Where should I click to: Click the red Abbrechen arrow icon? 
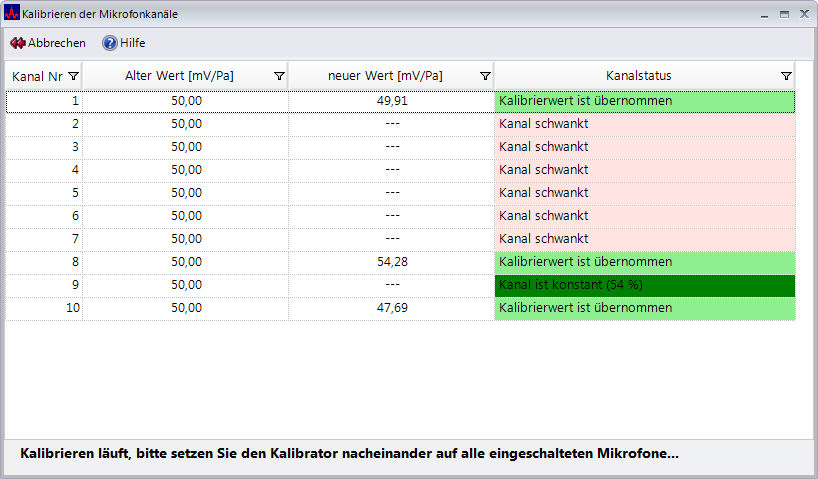pyautogui.click(x=17, y=43)
